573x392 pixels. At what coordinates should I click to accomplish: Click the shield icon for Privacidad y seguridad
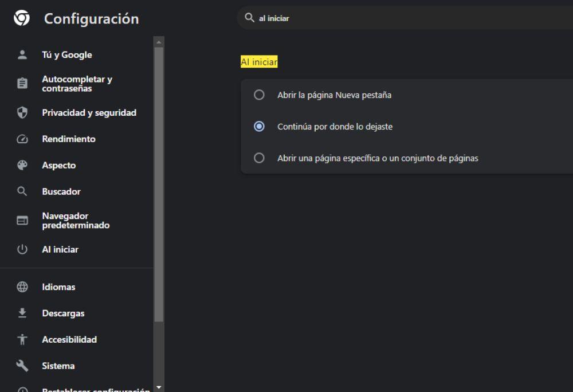[22, 113]
